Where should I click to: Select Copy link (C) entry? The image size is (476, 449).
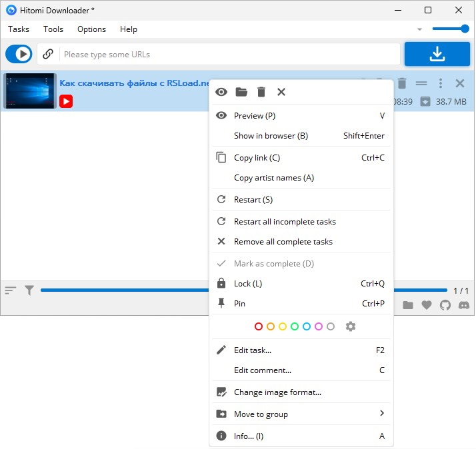(x=301, y=158)
